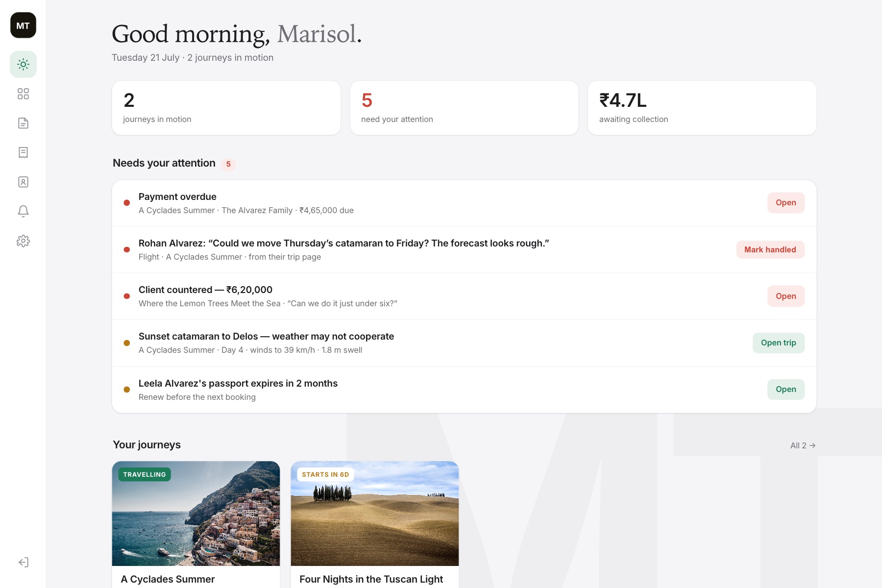Click the A Cyclades Summer card title
Screen dimensions: 882x588
pos(168,579)
